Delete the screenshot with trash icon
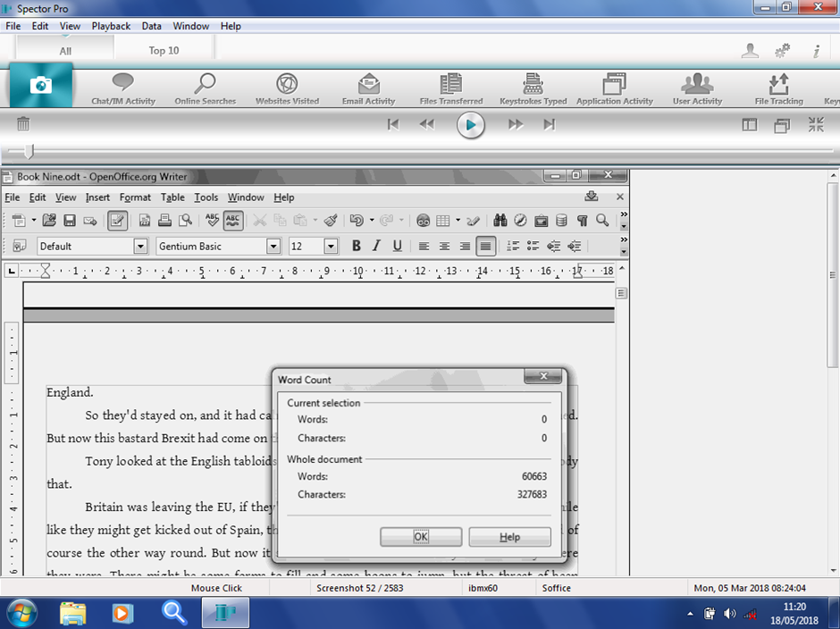 click(x=23, y=125)
